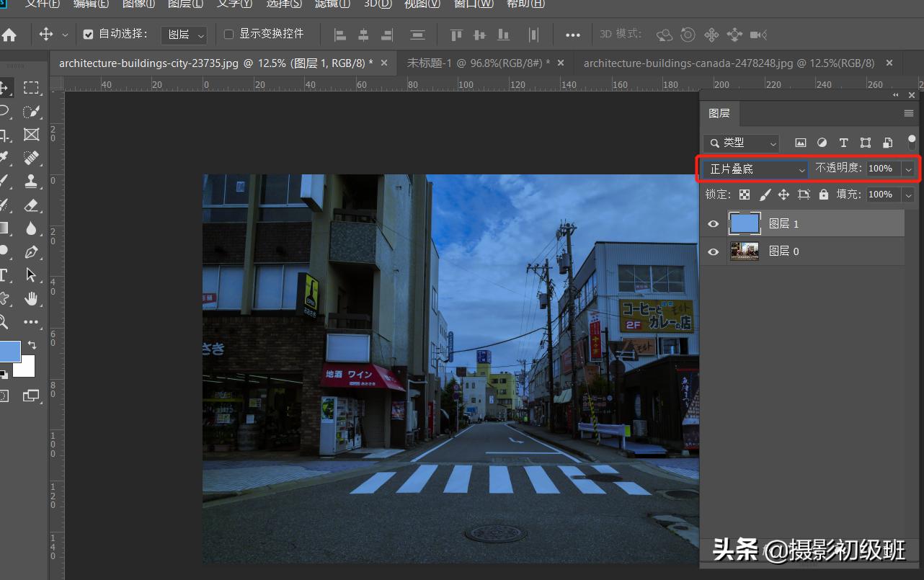Select the Clone Stamp tool
Screen dimensions: 924x580
click(x=31, y=181)
